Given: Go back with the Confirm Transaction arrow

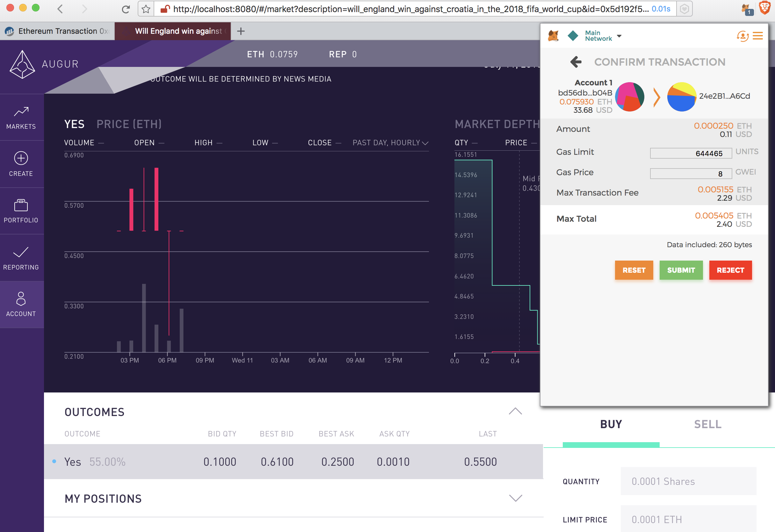Looking at the screenshot, I should pos(576,62).
